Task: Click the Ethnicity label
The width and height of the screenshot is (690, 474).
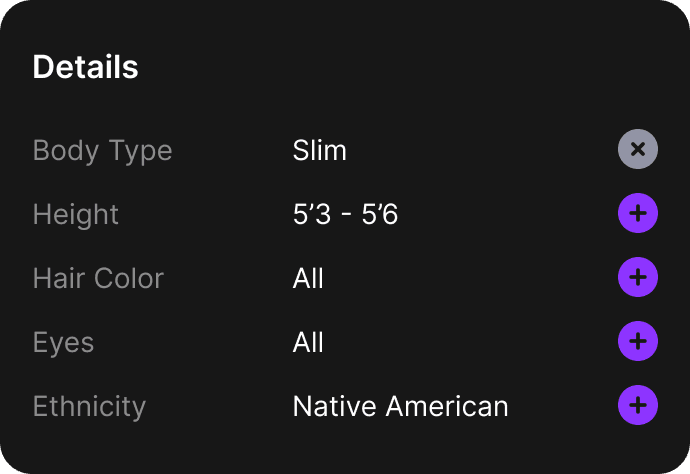Action: (x=89, y=407)
